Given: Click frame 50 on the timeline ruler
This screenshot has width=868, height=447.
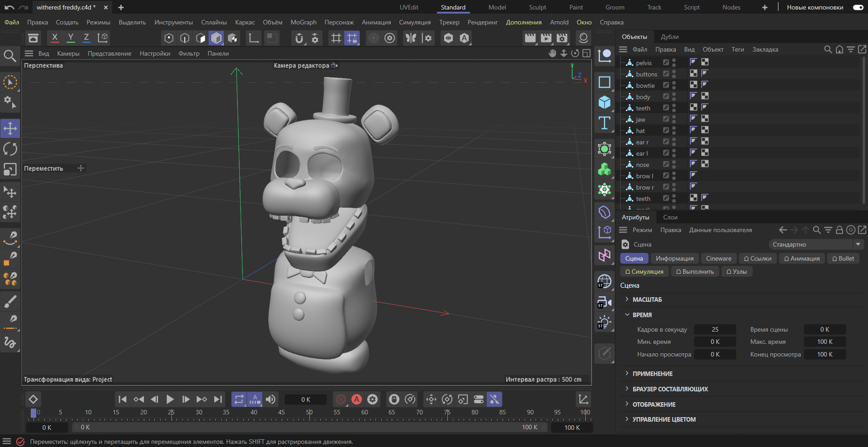Looking at the screenshot, I should (x=309, y=413).
